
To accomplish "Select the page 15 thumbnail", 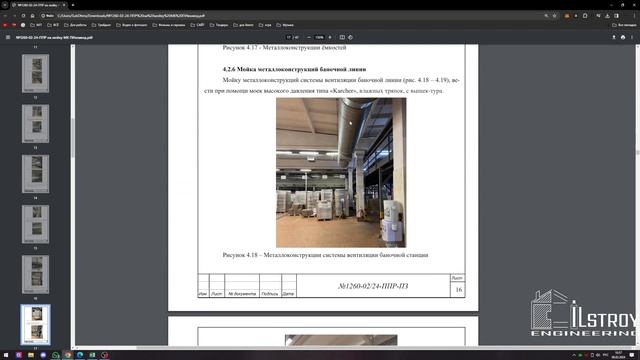I will point(36,224).
